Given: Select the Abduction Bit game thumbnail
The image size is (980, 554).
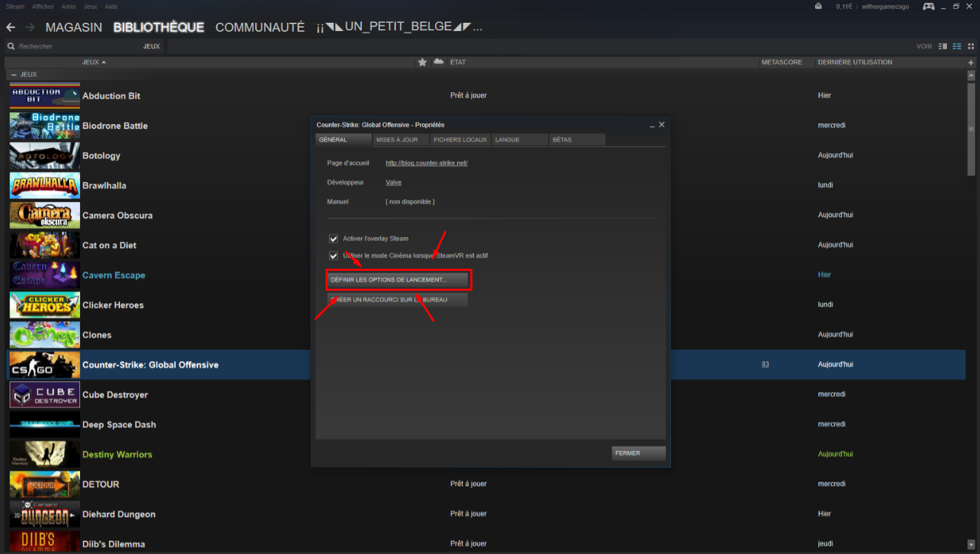Looking at the screenshot, I should click(x=45, y=96).
